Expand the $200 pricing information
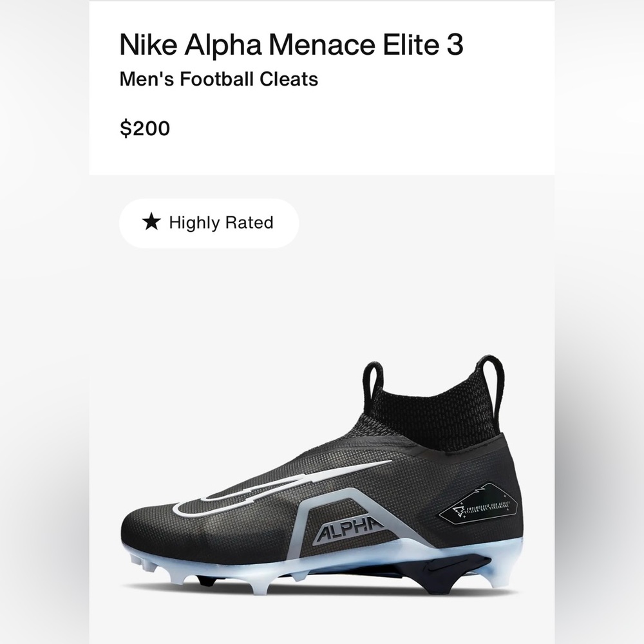 click(145, 128)
